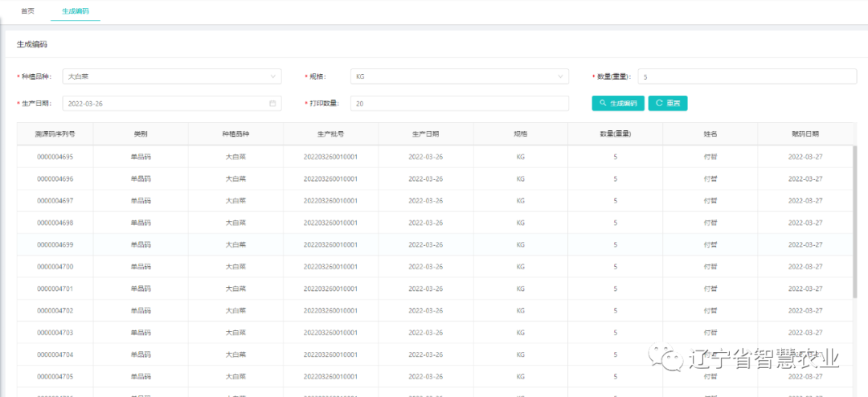This screenshot has height=397, width=868.
Task: Select serial number 0000004702 cell
Action: coord(55,311)
